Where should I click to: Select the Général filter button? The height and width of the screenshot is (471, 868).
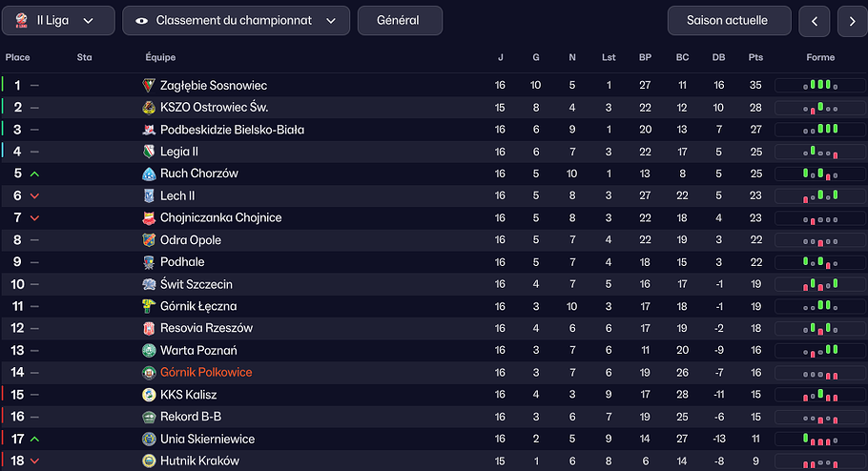click(400, 20)
